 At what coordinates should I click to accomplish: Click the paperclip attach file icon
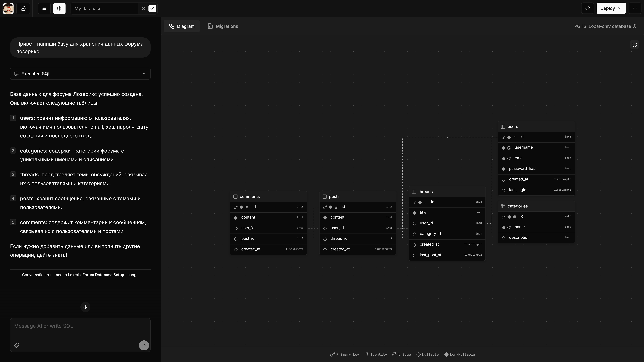(17, 345)
